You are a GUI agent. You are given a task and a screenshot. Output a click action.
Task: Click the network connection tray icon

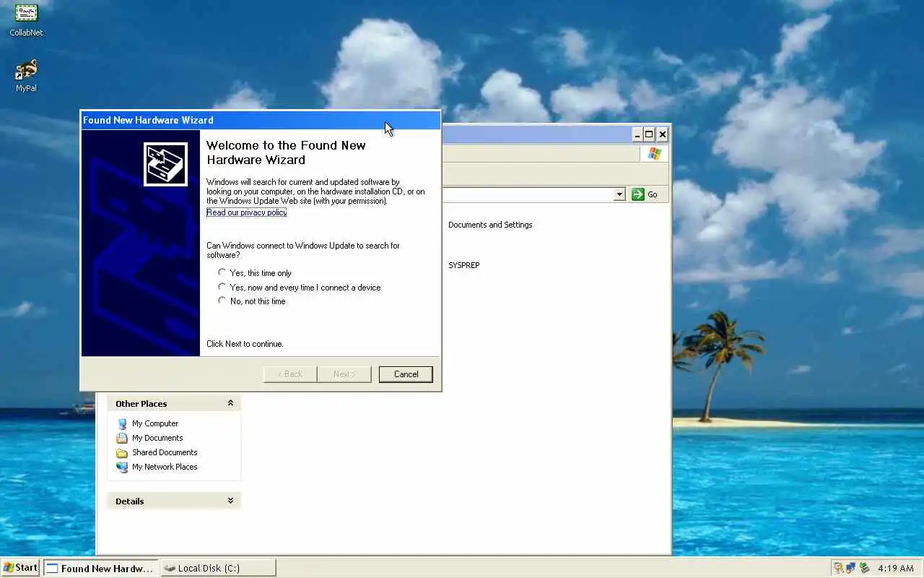pos(850,568)
